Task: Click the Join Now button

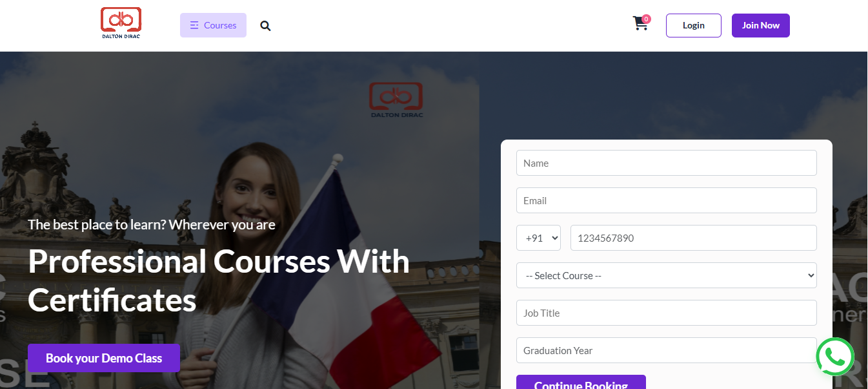Action: coord(760,25)
